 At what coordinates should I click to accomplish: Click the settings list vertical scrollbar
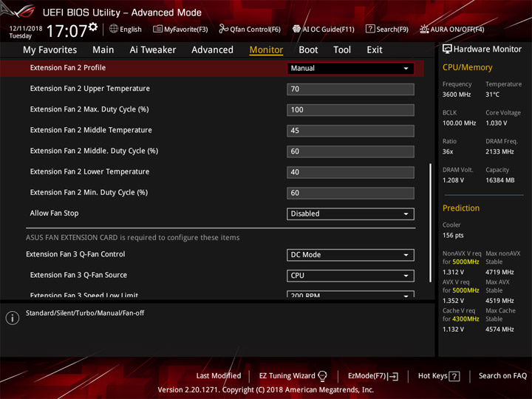coord(431,222)
